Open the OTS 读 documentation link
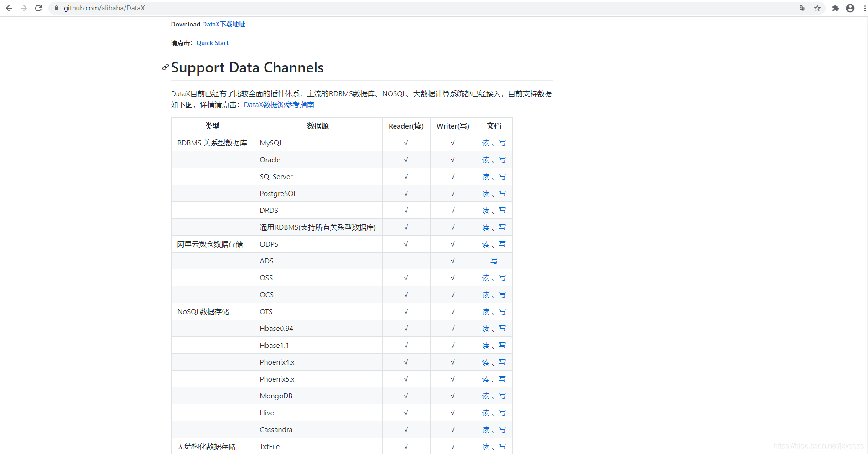This screenshot has height=454, width=868. [486, 312]
